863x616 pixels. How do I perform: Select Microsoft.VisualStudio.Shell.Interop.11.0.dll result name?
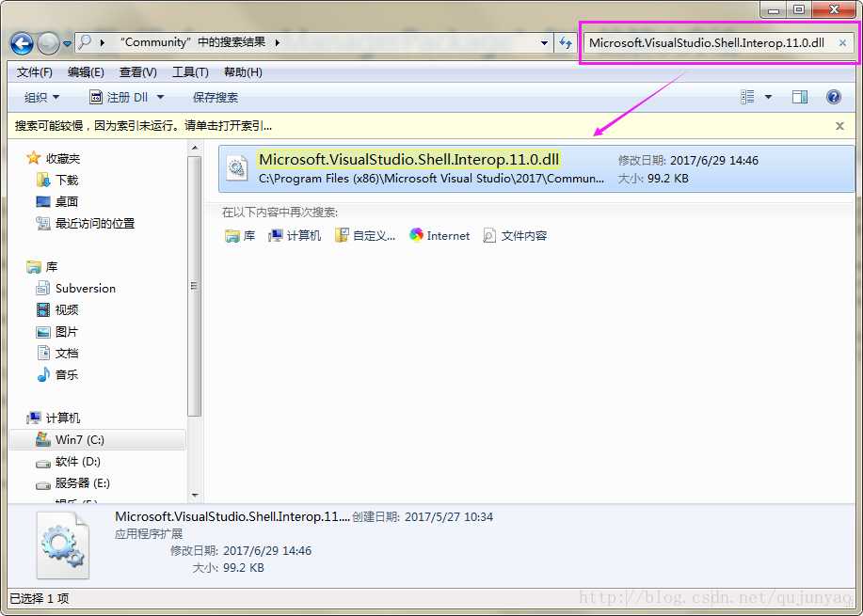coord(409,160)
